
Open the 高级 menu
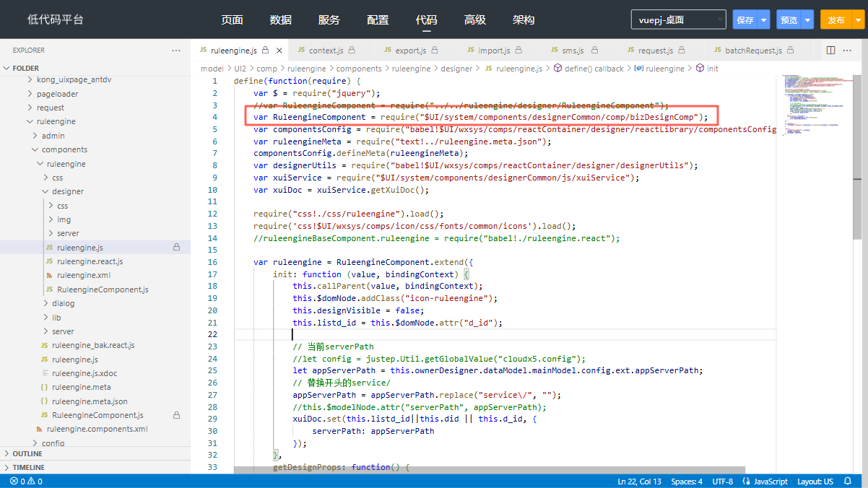tap(475, 20)
